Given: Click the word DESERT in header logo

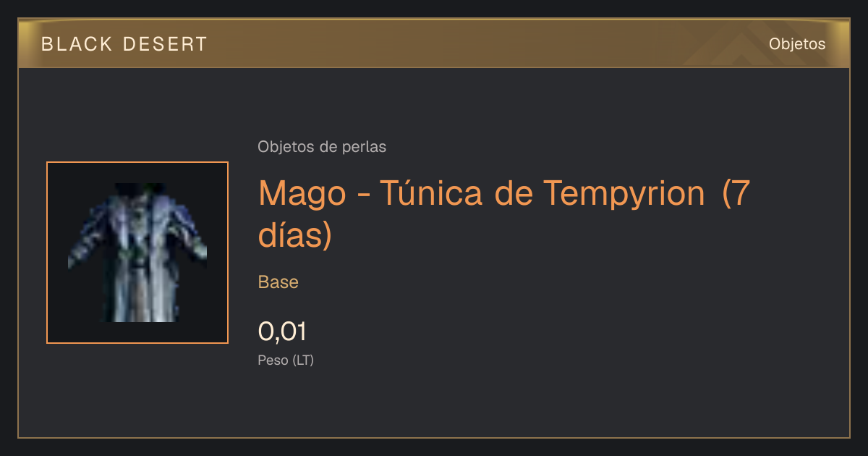Looking at the screenshot, I should [166, 44].
